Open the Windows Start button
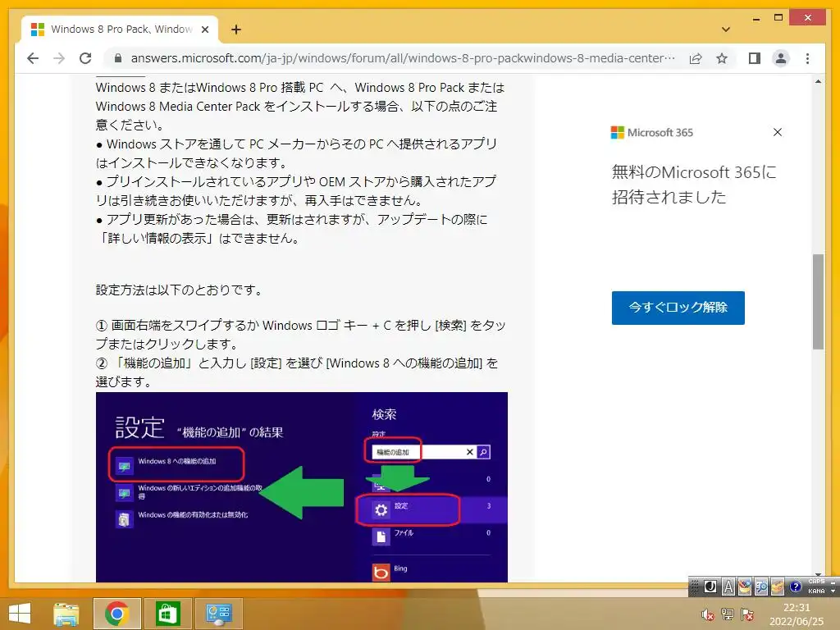 [20, 614]
